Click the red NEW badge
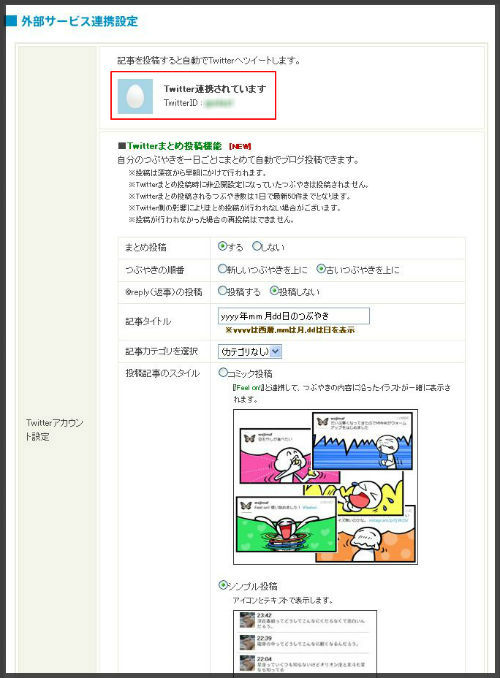This screenshot has height=678, width=500. pyautogui.click(x=240, y=146)
